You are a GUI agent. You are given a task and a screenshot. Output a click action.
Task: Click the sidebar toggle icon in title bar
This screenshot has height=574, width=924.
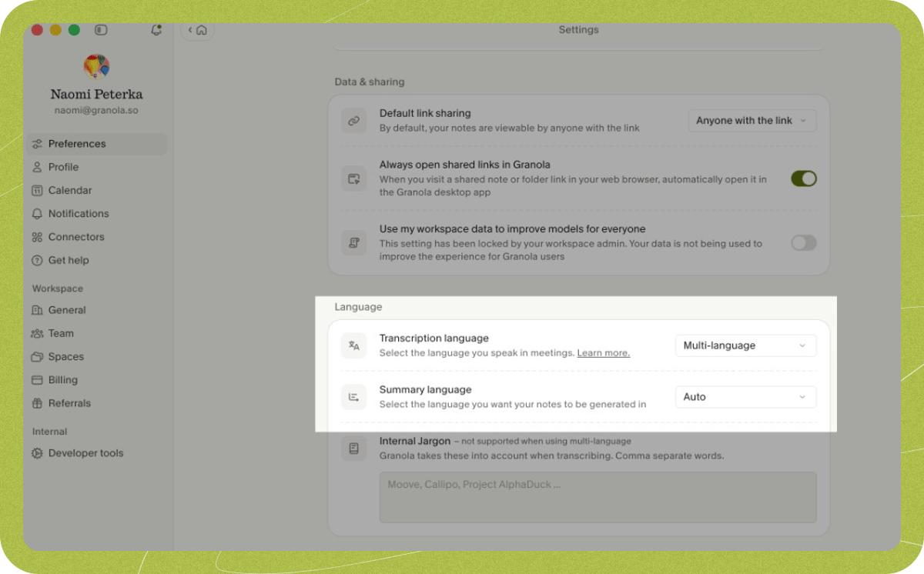coord(101,30)
